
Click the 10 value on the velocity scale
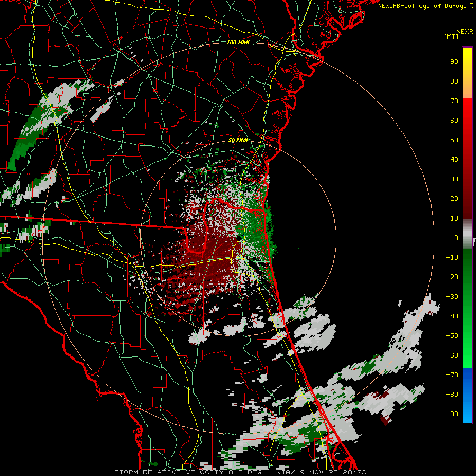point(454,218)
